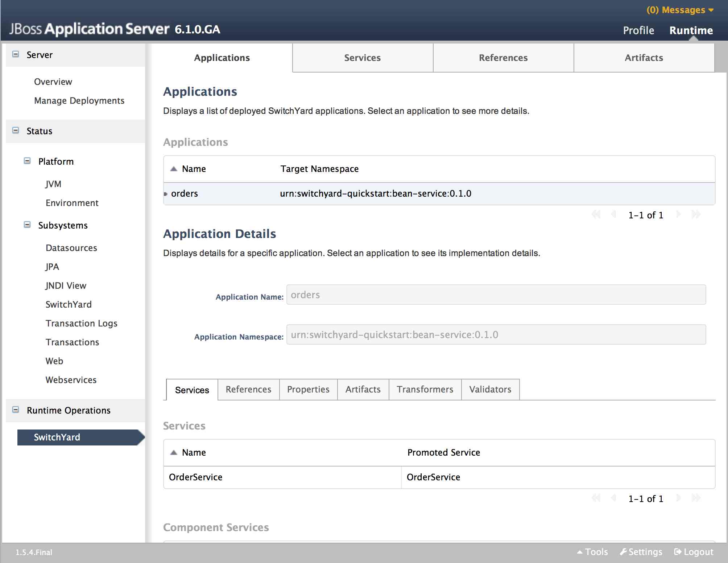Open the Transformers details tab
Screen dimensions: 728x563
pyautogui.click(x=425, y=390)
